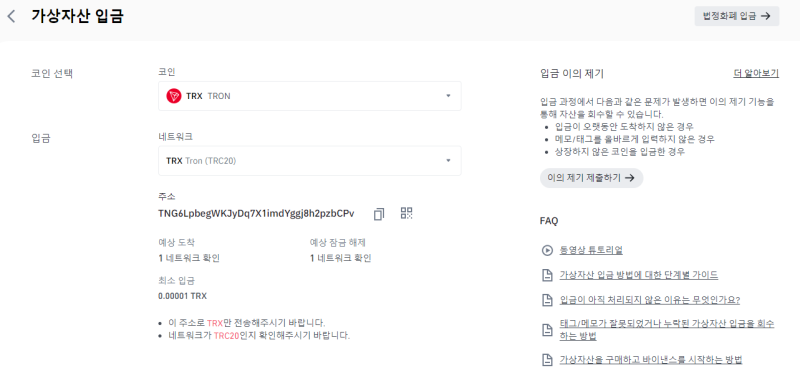800x373 pixels.
Task: Open the step-by-step deposit guide link
Action: pos(639,276)
